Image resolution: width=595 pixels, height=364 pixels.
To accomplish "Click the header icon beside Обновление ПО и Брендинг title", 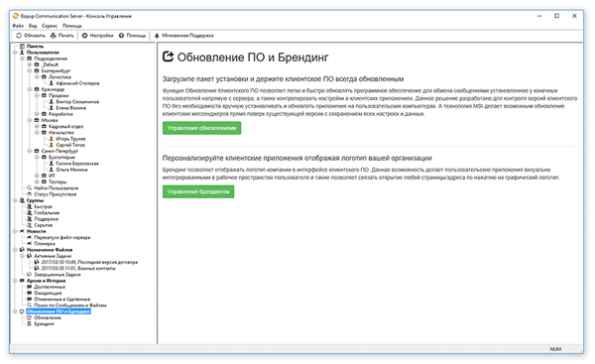I will [169, 57].
